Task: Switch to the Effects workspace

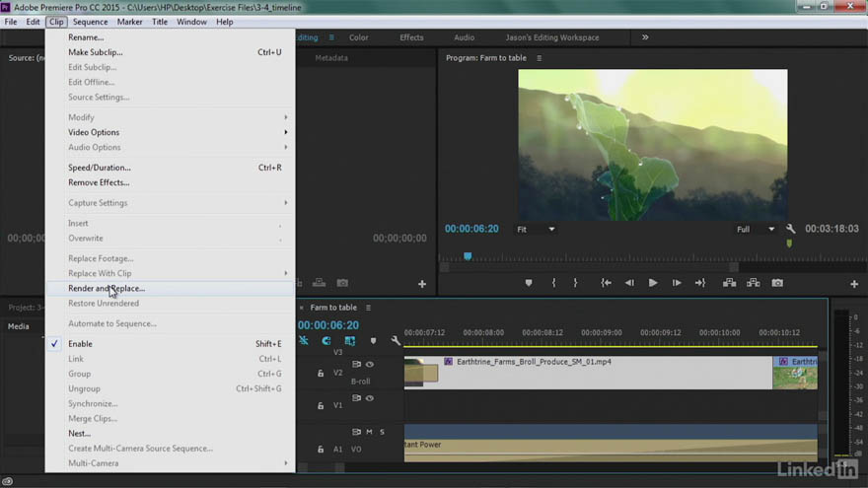Action: (x=411, y=37)
